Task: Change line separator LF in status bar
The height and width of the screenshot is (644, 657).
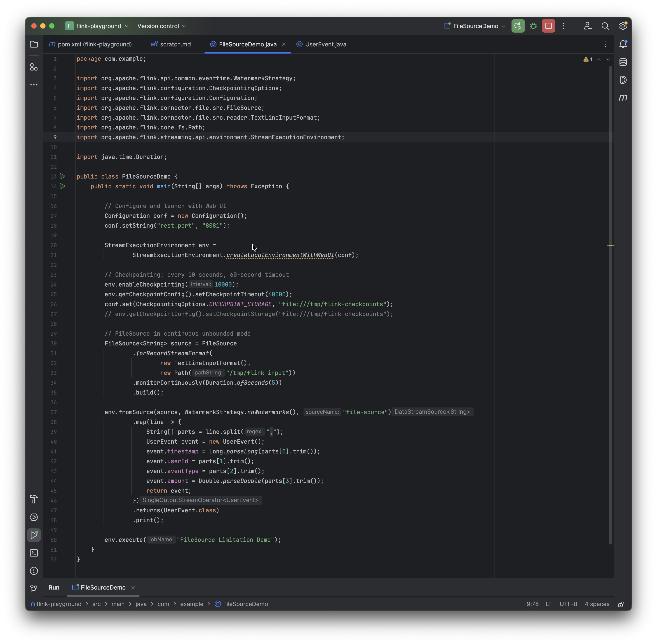Action: click(549, 604)
